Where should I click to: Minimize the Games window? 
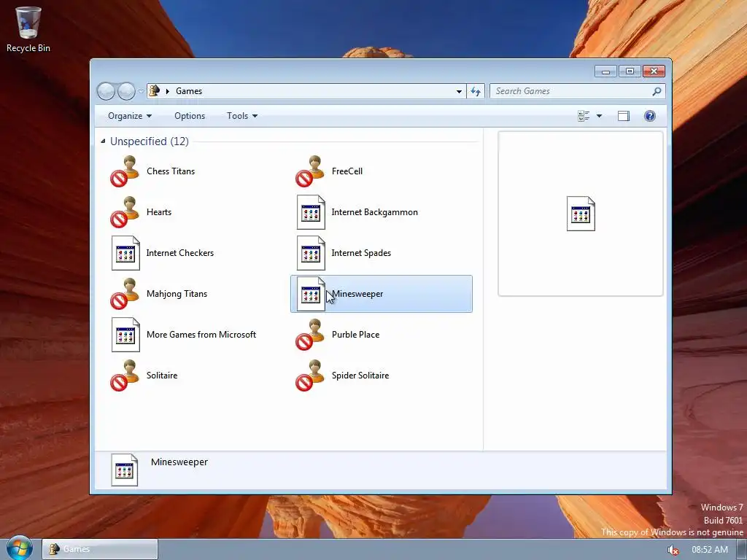(605, 71)
